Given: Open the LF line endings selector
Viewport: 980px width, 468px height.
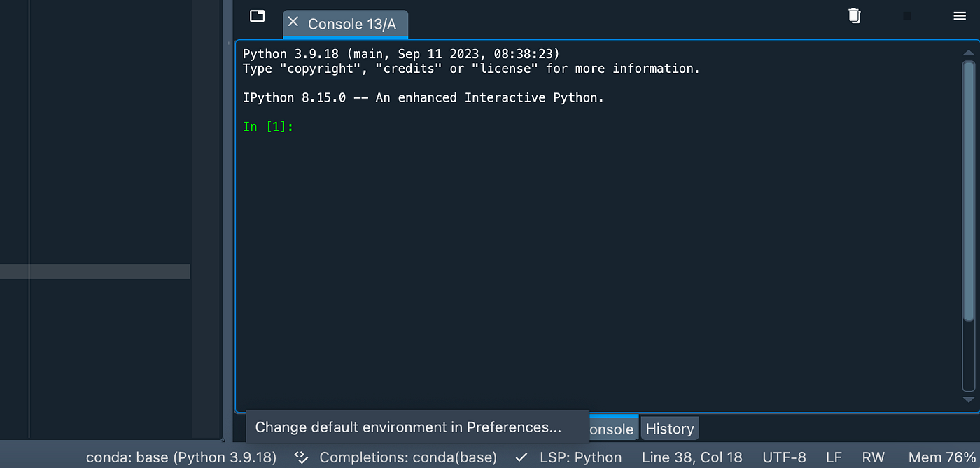Looking at the screenshot, I should 834,457.
